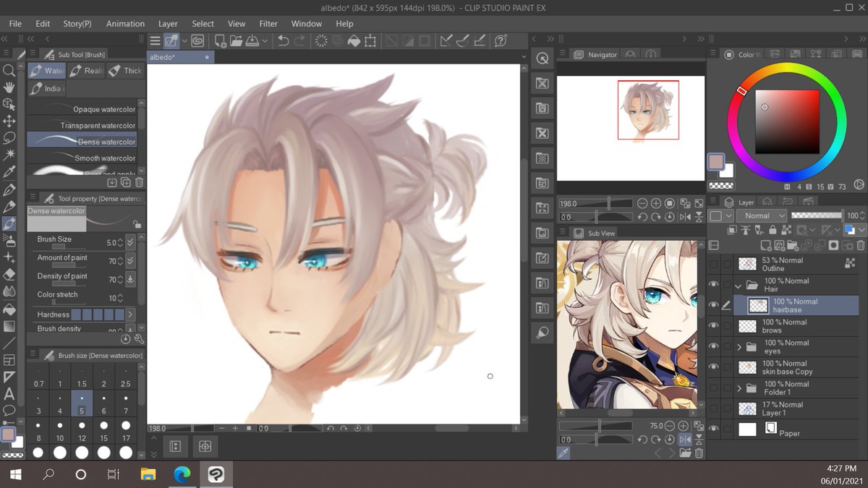
Task: Click duplicate sub tool icon
Action: click(x=126, y=183)
